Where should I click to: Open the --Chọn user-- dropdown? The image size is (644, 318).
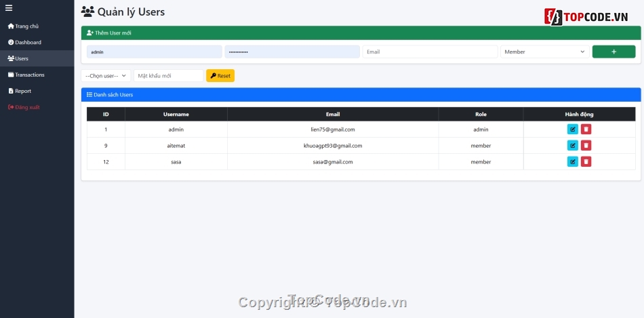106,75
